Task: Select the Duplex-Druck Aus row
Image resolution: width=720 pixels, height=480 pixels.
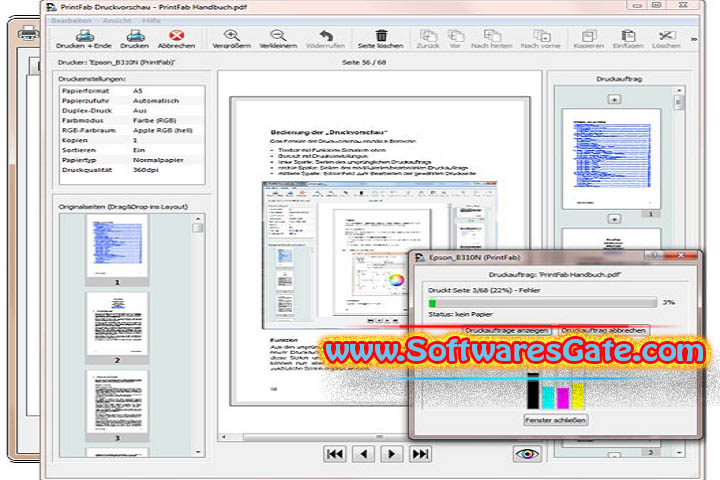Action: click(132, 111)
